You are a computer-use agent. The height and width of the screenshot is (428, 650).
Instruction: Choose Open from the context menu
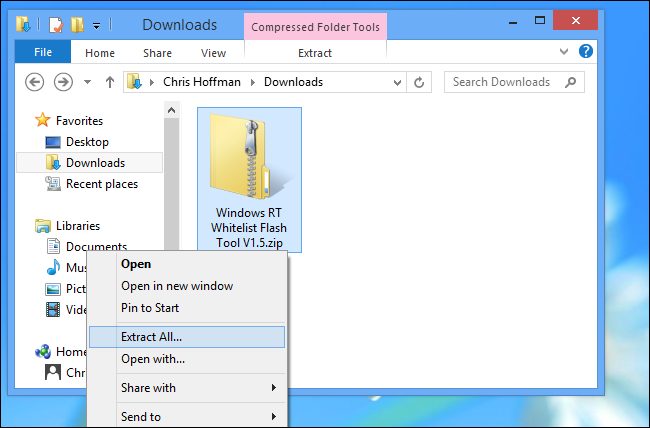[187, 264]
